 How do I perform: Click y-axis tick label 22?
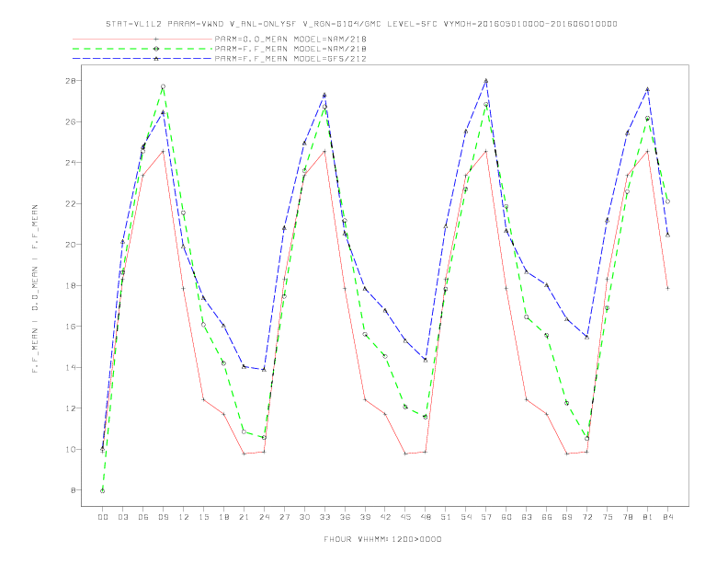(x=72, y=203)
